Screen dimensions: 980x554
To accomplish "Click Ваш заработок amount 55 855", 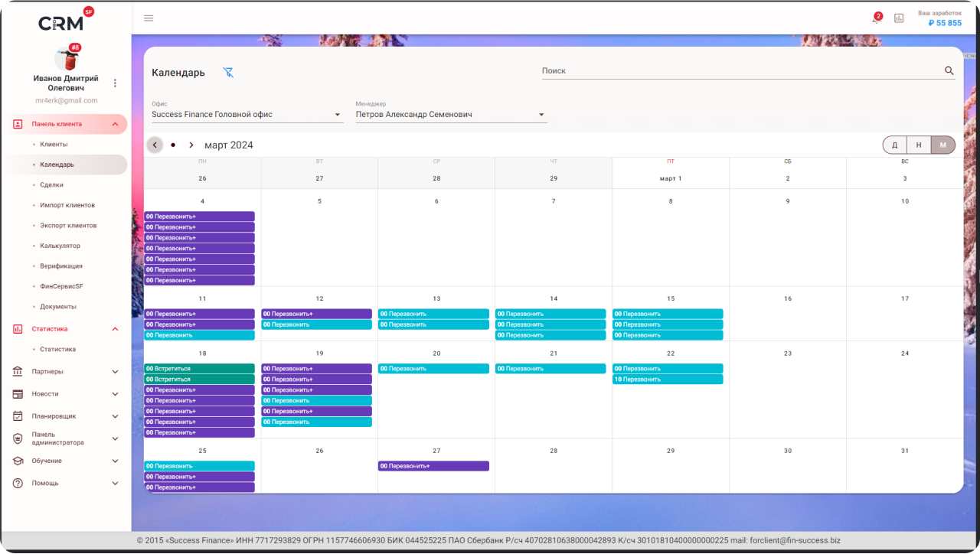I will [x=945, y=23].
